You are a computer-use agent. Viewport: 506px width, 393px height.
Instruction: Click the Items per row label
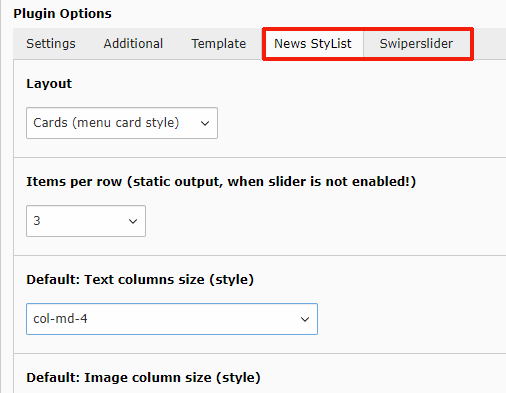(221, 182)
